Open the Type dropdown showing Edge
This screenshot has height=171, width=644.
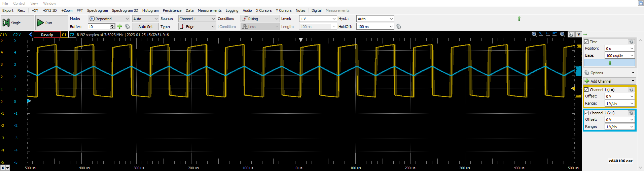click(x=197, y=27)
